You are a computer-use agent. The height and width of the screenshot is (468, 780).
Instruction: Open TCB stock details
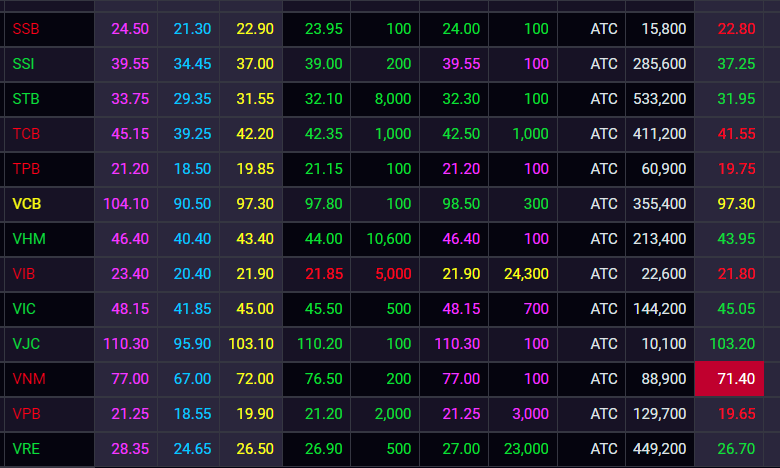[x=24, y=134]
